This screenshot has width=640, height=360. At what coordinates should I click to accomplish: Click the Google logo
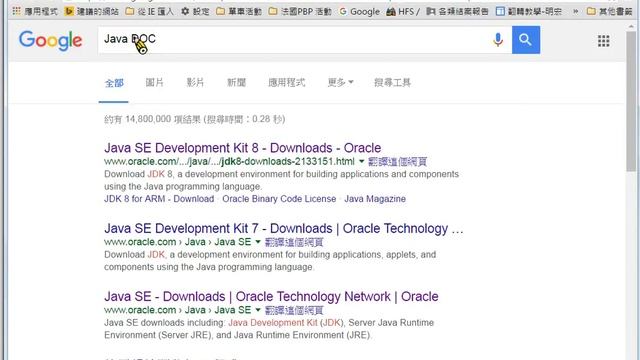pyautogui.click(x=51, y=40)
